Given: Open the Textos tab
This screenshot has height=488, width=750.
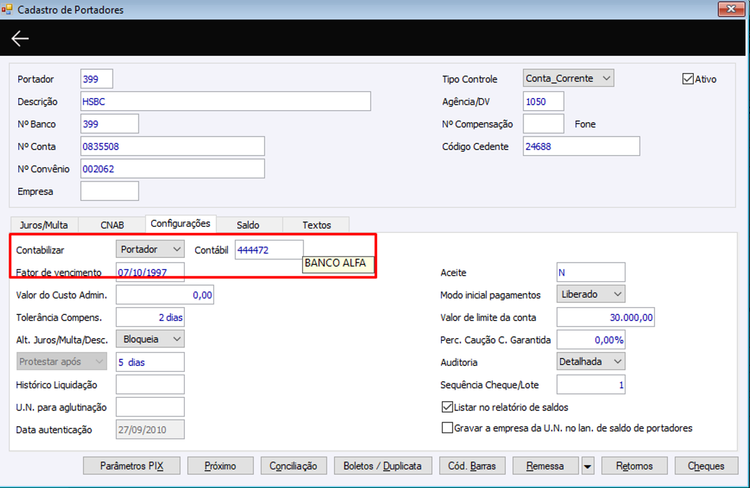Looking at the screenshot, I should [316, 225].
